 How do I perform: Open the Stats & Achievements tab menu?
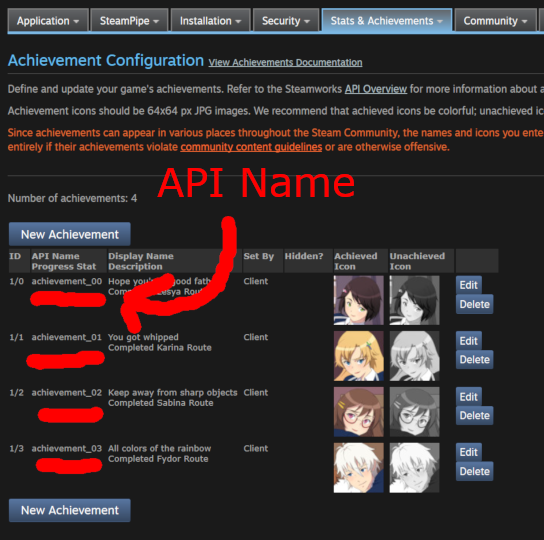[x=386, y=21]
